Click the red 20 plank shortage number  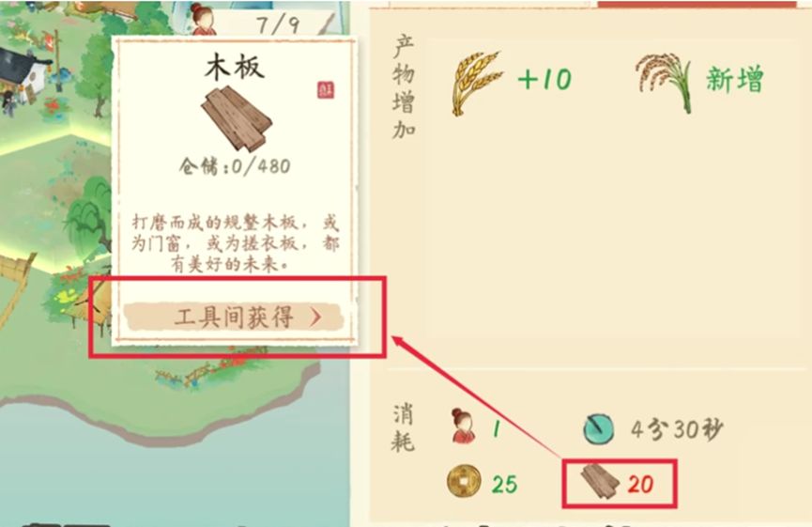pos(640,485)
